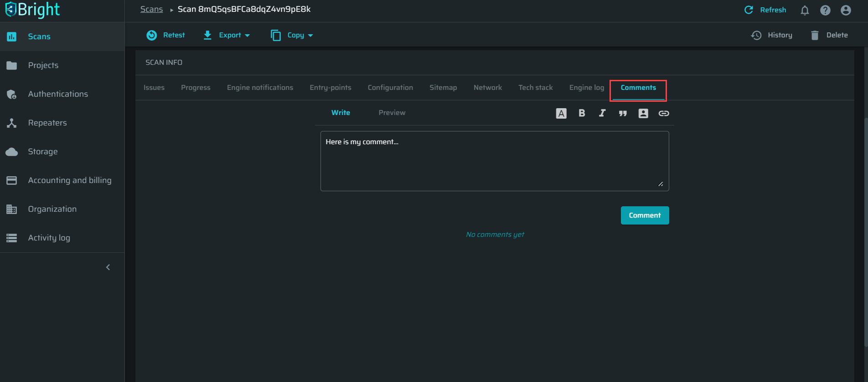Click the heading text format icon
The height and width of the screenshot is (382, 868).
coord(561,113)
